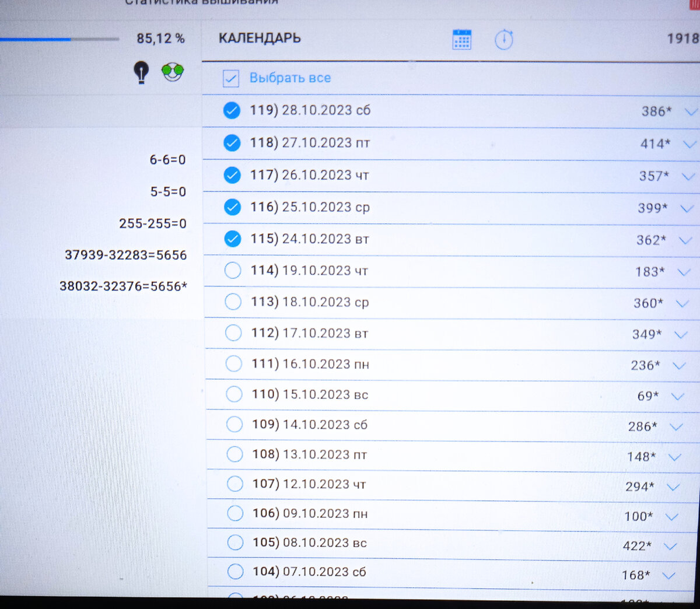Select the 37939-32283=5656 line
This screenshot has width=700, height=609.
[125, 255]
